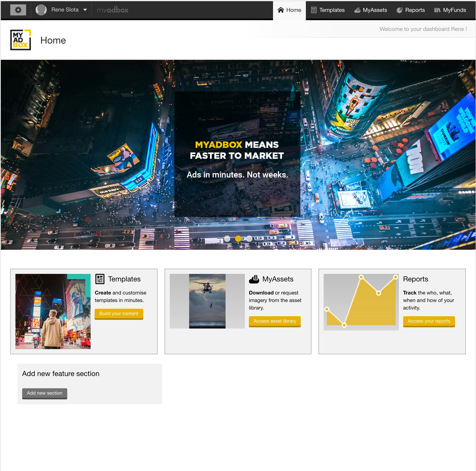Click the Access asset library button
476x471 pixels.
coord(275,321)
